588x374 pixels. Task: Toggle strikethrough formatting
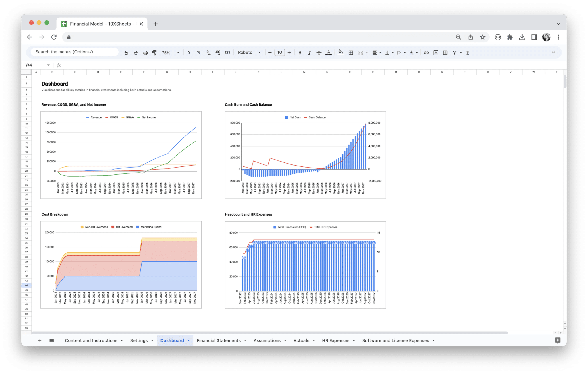pyautogui.click(x=319, y=53)
